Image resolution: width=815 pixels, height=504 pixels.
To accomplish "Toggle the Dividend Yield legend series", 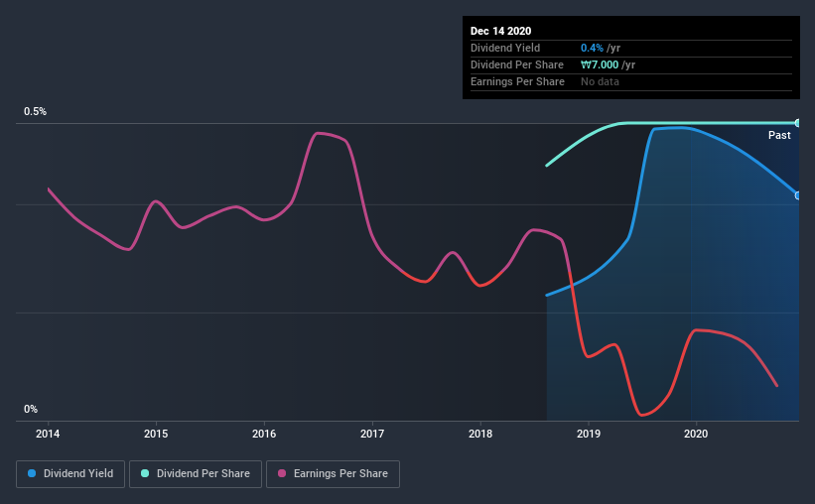I will [x=70, y=474].
